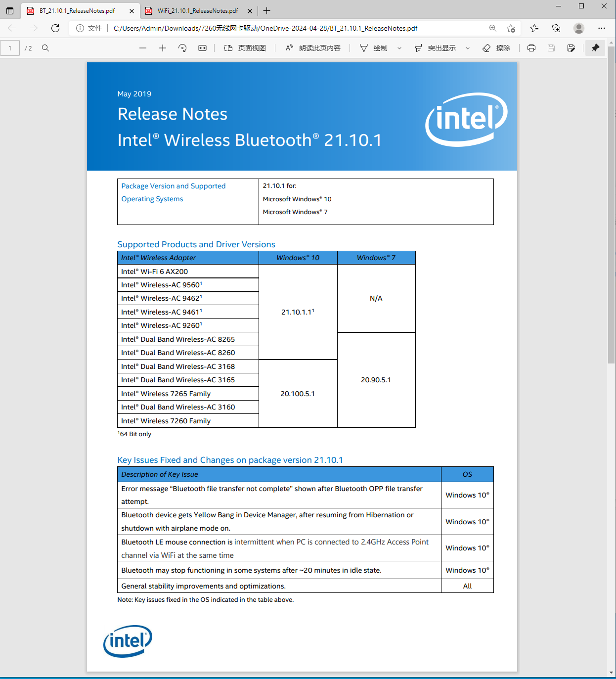
Task: Open browser Settings and more menu
Action: [x=601, y=28]
